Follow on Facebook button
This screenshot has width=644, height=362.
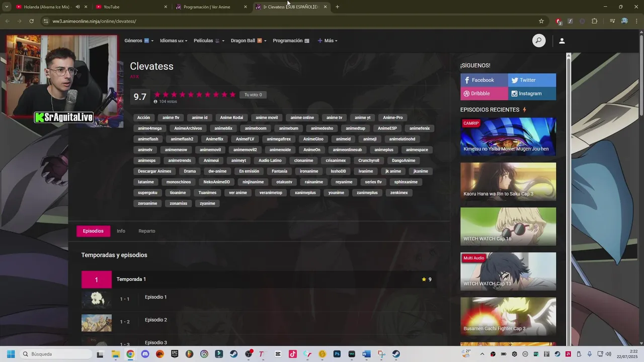coord(484,80)
